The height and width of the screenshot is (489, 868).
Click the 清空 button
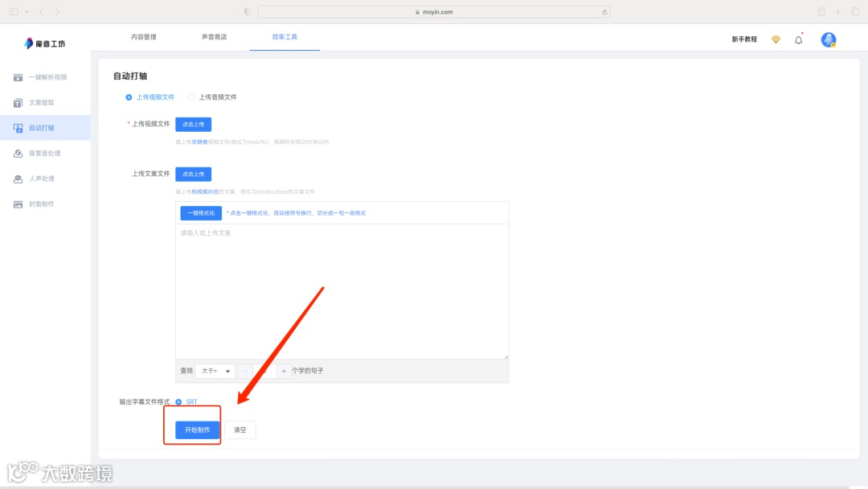tap(240, 430)
